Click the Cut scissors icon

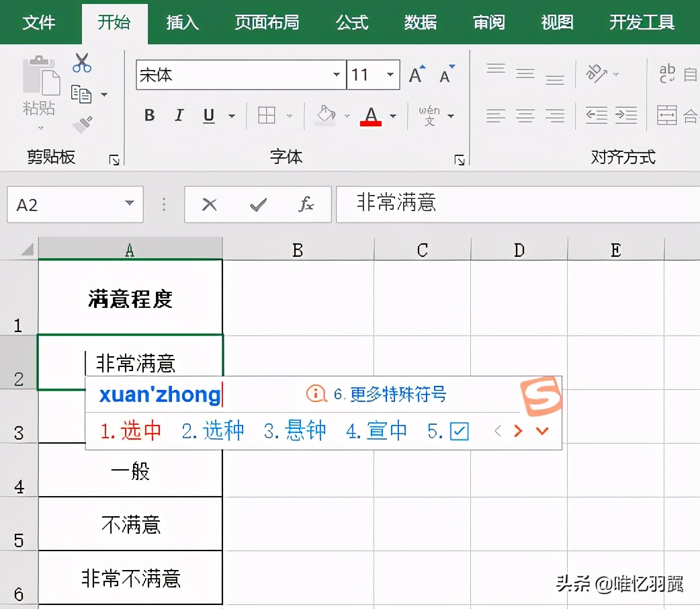click(x=82, y=63)
